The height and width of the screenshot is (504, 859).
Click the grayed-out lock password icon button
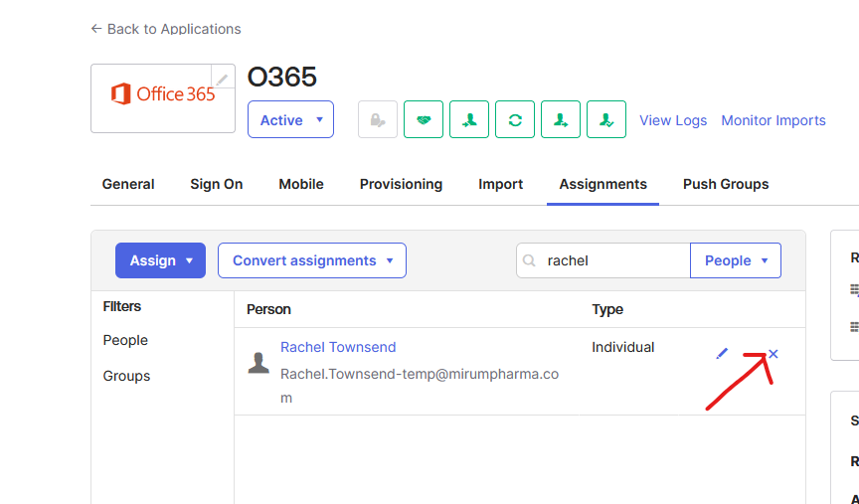[x=378, y=119]
